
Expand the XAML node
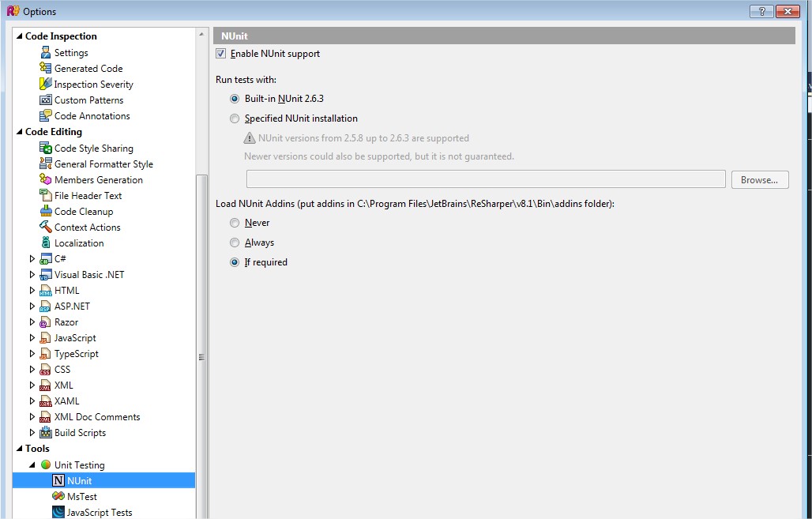pos(32,401)
